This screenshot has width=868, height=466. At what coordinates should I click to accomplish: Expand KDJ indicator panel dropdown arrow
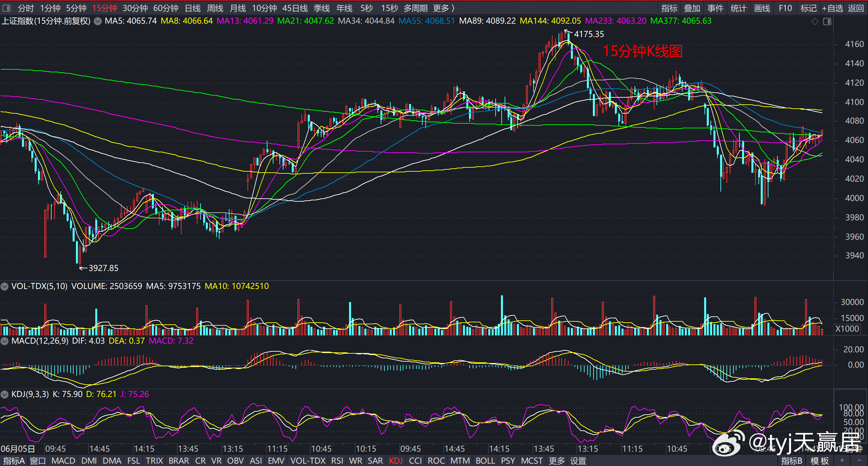coord(4,395)
